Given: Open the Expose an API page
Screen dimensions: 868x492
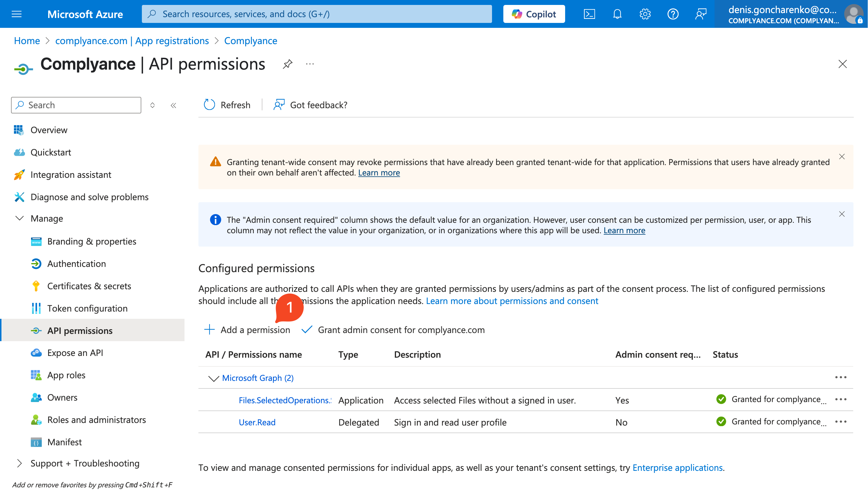Looking at the screenshot, I should point(75,353).
